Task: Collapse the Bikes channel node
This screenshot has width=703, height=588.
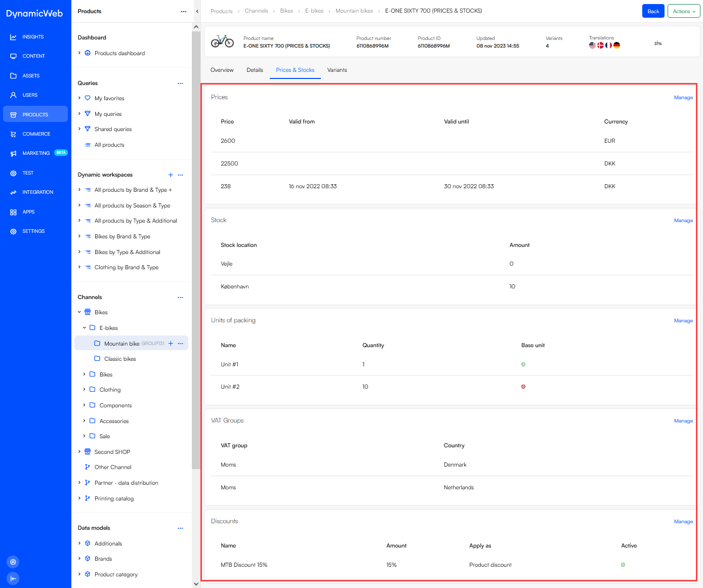Action: click(x=79, y=312)
